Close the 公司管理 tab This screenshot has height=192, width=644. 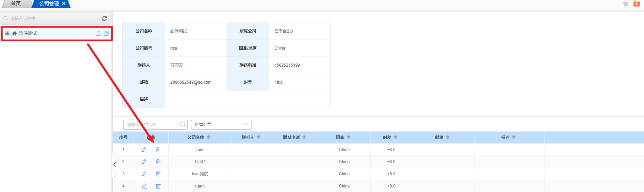64,4
